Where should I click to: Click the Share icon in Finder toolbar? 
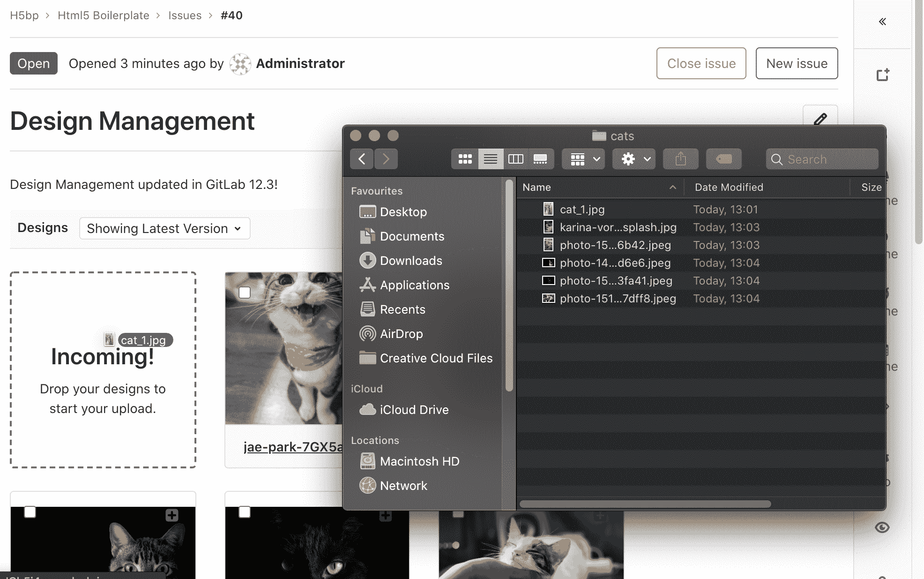[x=680, y=159]
